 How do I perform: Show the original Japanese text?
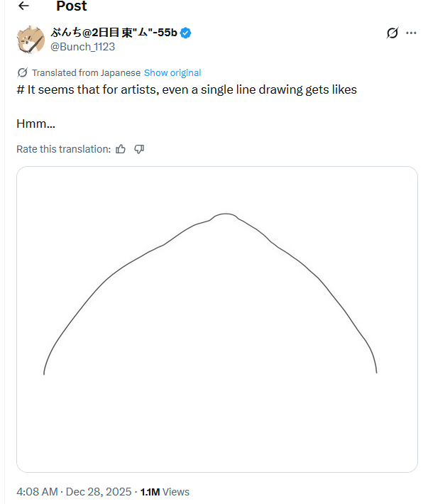[x=172, y=72]
